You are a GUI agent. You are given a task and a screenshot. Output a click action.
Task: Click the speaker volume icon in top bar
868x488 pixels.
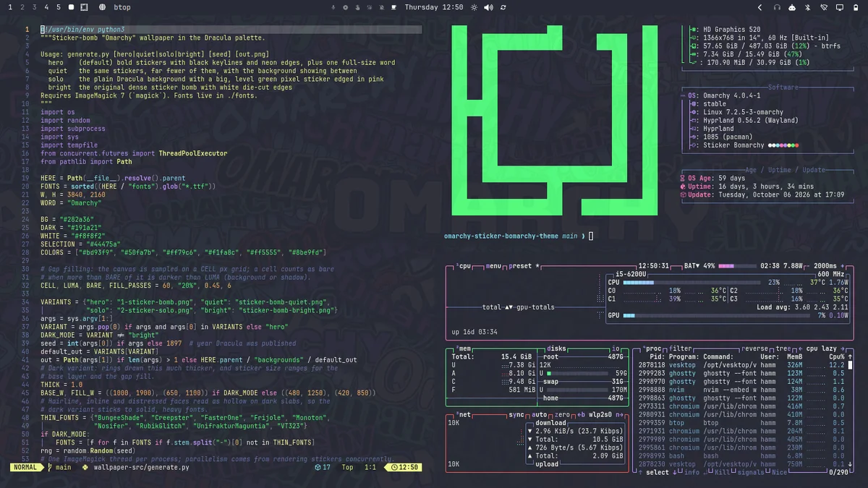[488, 7]
